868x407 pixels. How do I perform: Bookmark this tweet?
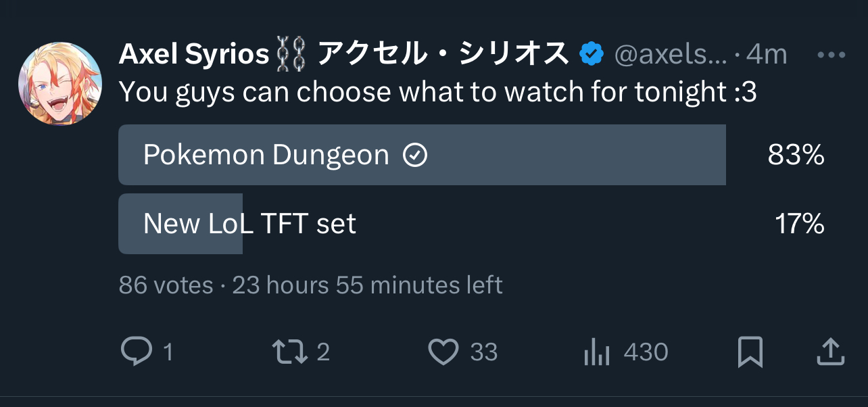(x=750, y=352)
